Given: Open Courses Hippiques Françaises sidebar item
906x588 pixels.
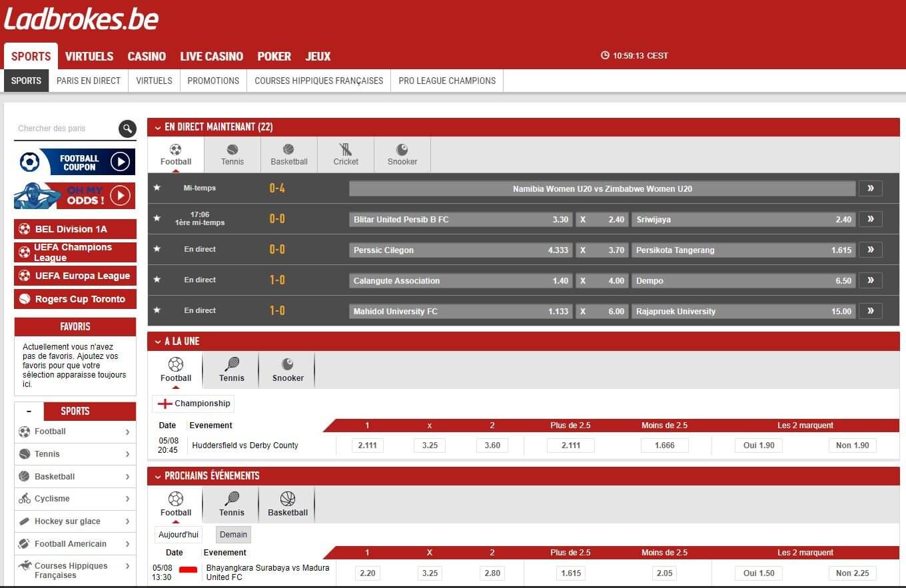Looking at the screenshot, I should pos(75,570).
